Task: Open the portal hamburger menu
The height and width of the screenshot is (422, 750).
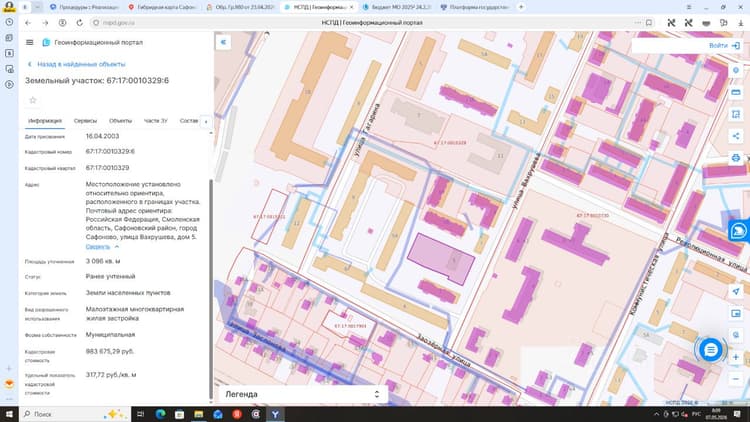Action: pyautogui.click(x=30, y=43)
